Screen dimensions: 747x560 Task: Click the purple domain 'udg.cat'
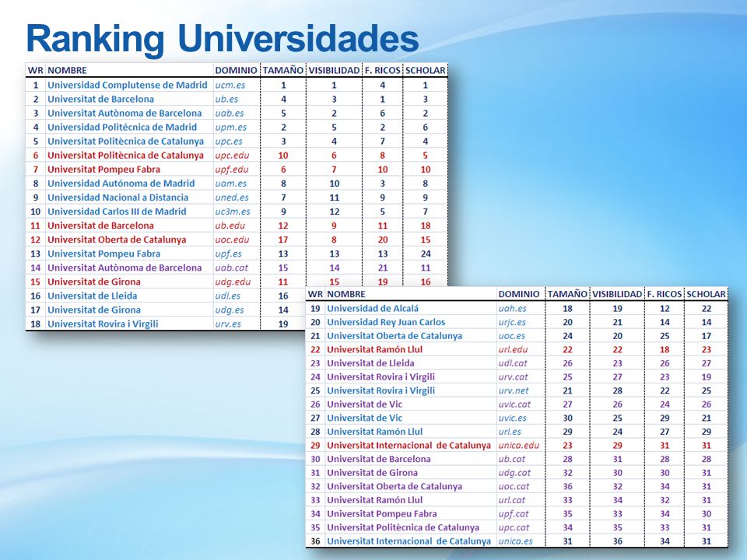(x=514, y=474)
